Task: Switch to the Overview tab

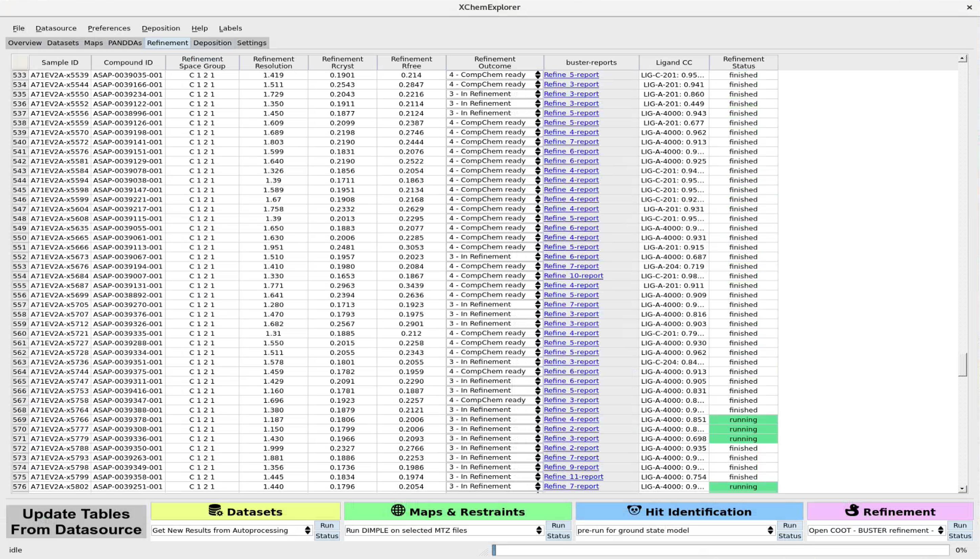Action: (x=25, y=43)
